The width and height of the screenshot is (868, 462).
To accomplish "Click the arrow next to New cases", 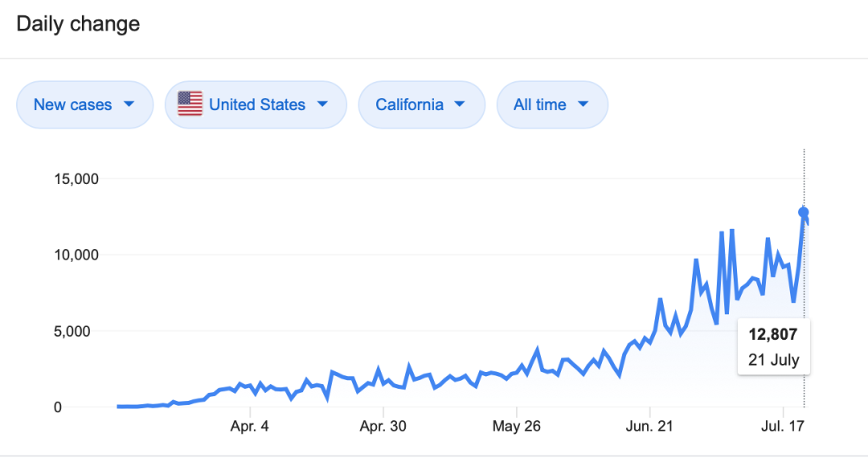I will (x=129, y=104).
